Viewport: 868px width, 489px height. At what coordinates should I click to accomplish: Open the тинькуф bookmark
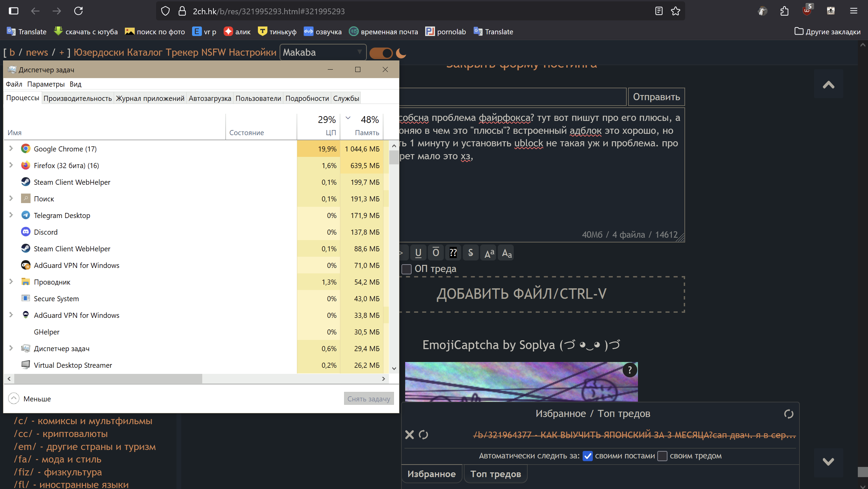tap(277, 32)
